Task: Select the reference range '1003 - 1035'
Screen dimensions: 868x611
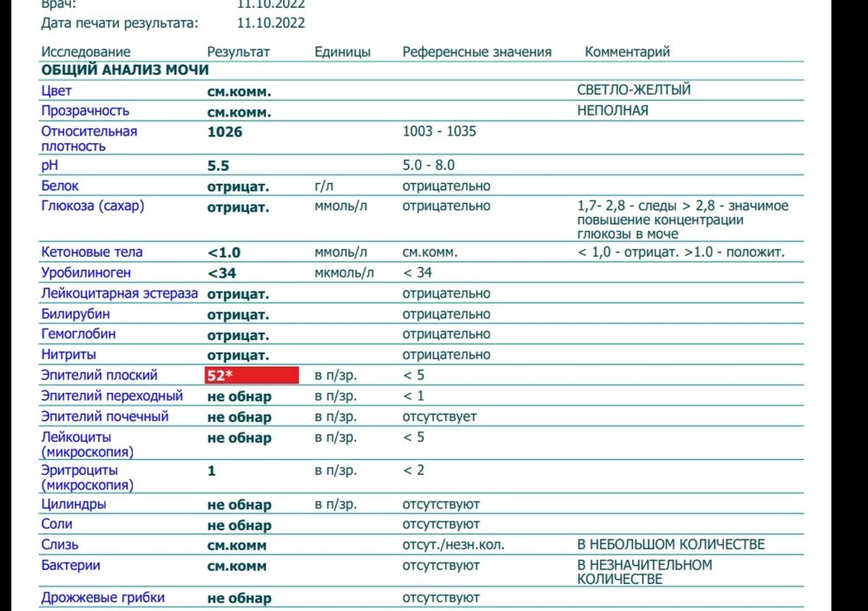Action: (439, 131)
